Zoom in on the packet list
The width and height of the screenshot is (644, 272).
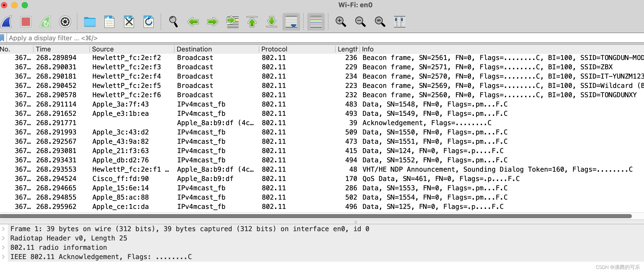(x=341, y=22)
